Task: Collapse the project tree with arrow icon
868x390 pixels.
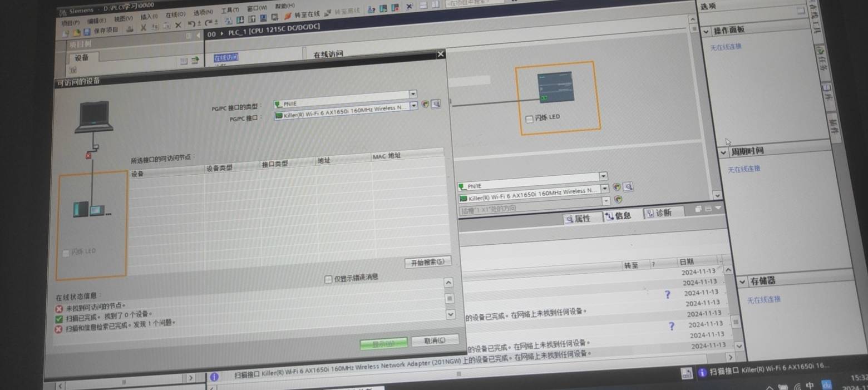Action: tap(198, 36)
